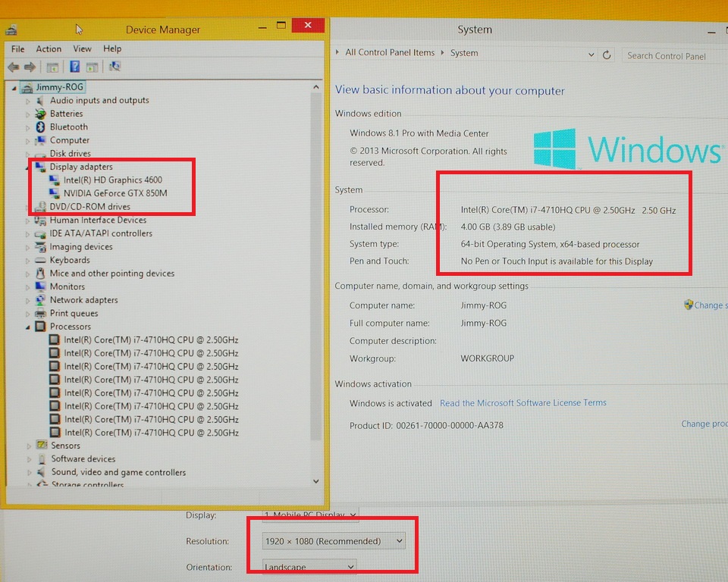Open the File menu
Screen dimensions: 728x582
18,48
